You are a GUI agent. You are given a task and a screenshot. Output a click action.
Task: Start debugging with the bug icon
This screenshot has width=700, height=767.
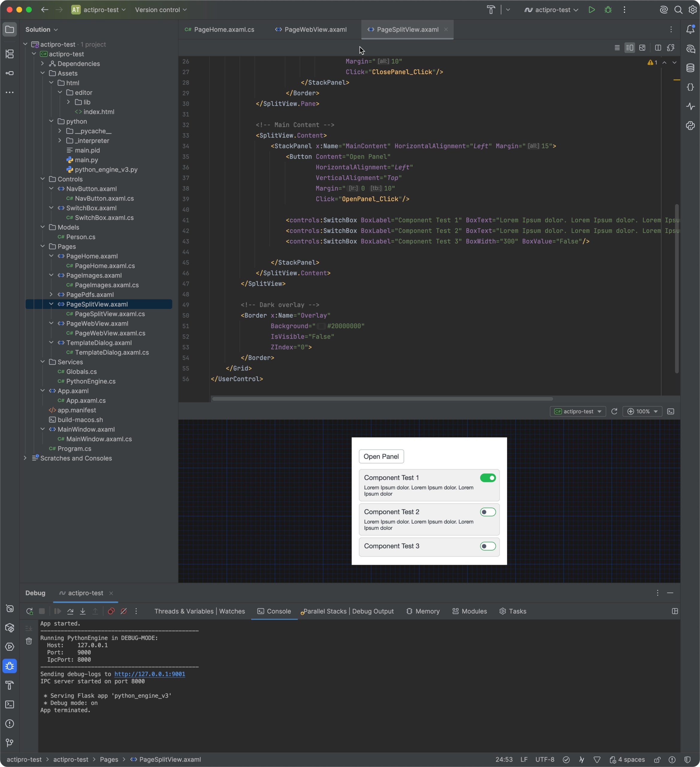(x=608, y=10)
